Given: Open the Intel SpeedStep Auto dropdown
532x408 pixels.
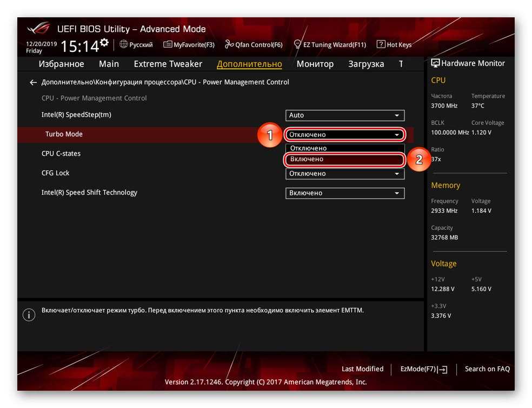Looking at the screenshot, I should pyautogui.click(x=345, y=115).
